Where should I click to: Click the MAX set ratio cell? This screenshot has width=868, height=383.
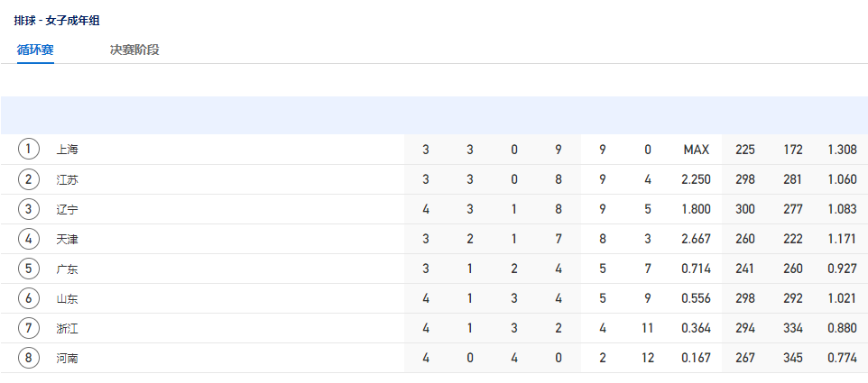pos(697,150)
